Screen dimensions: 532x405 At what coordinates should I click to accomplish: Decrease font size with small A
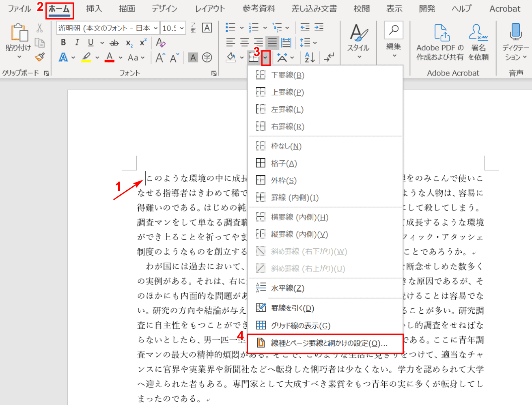click(x=174, y=58)
